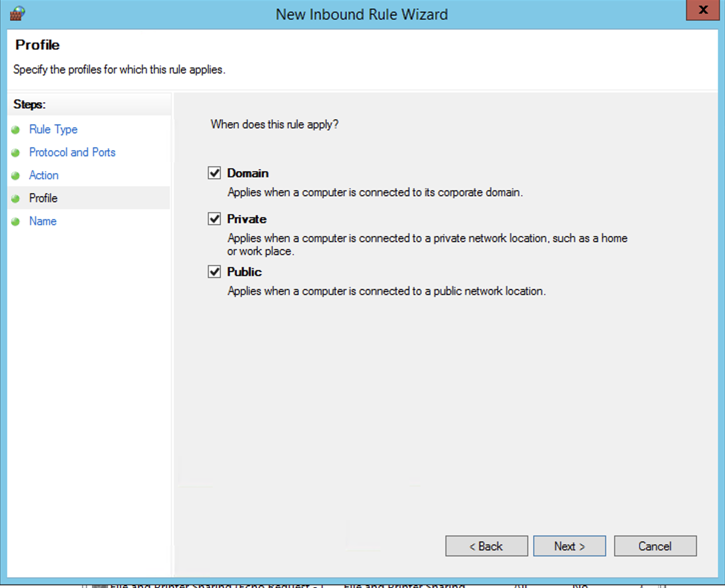Click the green bullet beside Rule Type
The width and height of the screenshot is (725, 588).
pos(15,130)
